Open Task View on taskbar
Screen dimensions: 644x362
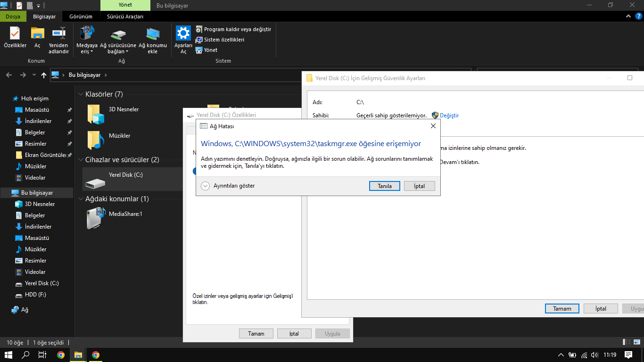click(x=42, y=355)
